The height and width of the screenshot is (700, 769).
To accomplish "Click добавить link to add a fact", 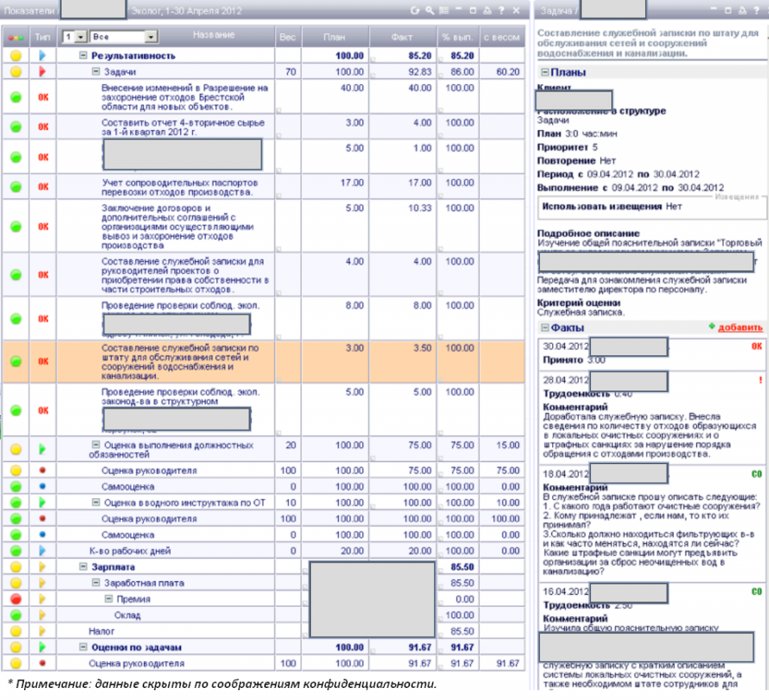I will coord(740,327).
